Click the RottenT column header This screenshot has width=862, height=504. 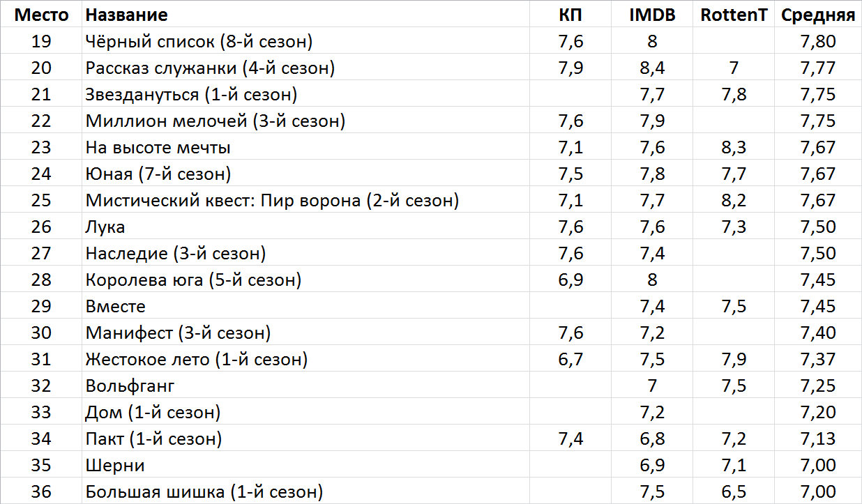coord(734,15)
